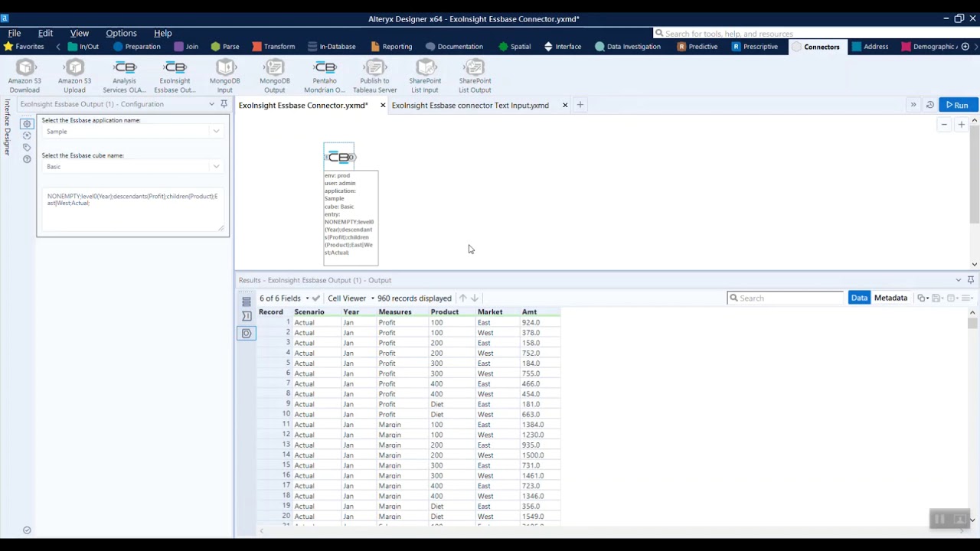980x551 pixels.
Task: Add a new workflow tab
Action: click(x=580, y=105)
